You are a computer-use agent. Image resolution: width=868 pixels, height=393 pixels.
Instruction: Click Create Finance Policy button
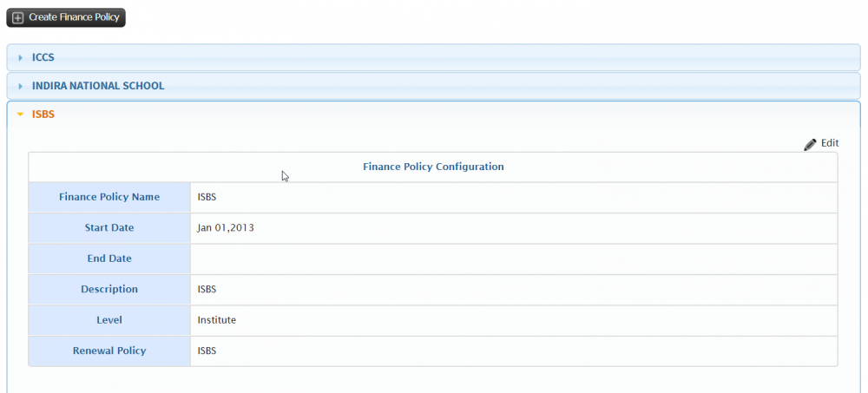(x=66, y=17)
